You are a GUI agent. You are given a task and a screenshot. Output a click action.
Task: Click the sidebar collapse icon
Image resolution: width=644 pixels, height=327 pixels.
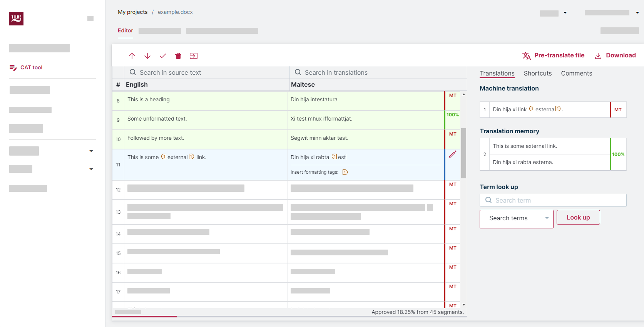[x=90, y=18]
